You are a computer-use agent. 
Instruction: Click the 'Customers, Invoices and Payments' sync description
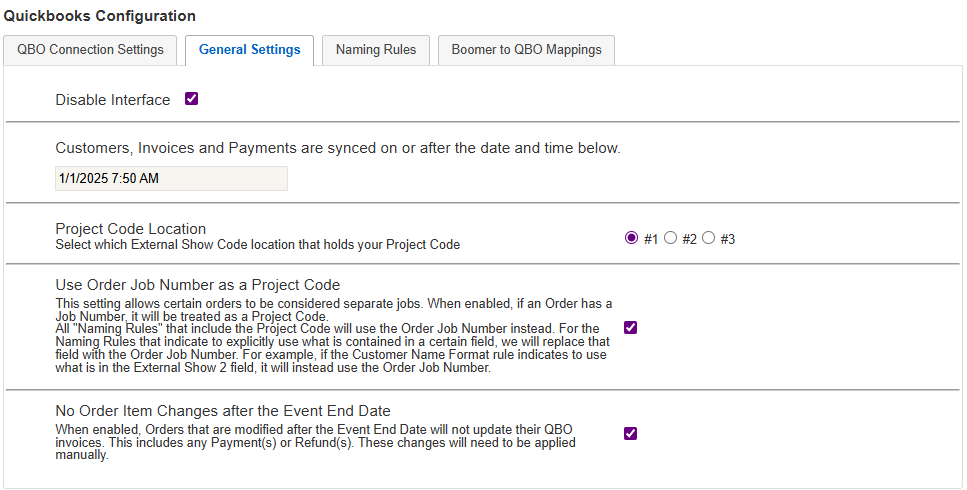tap(338, 148)
